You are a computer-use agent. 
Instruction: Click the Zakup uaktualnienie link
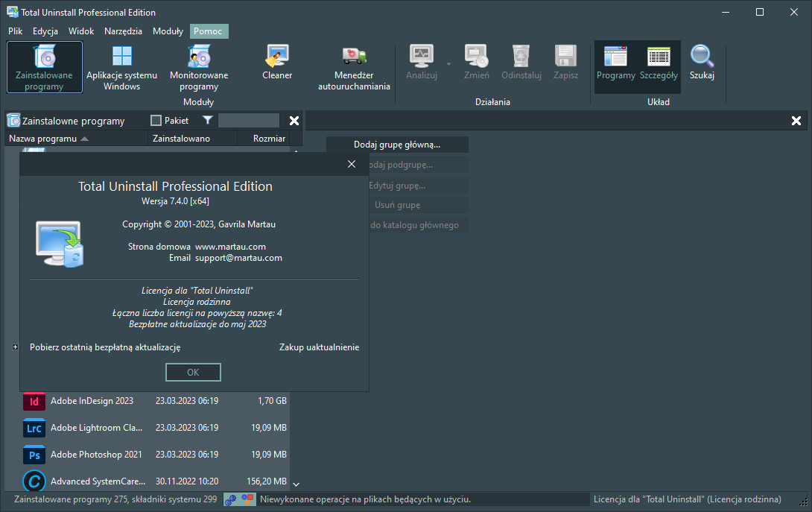[319, 347]
